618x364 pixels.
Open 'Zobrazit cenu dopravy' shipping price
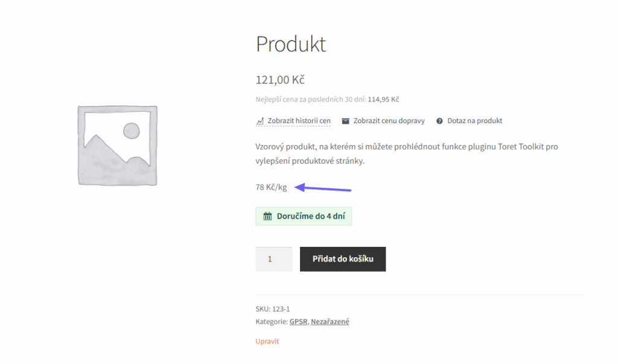pyautogui.click(x=389, y=120)
